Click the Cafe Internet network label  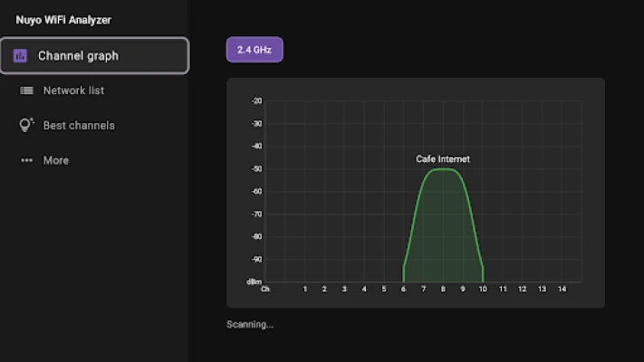[x=443, y=159]
